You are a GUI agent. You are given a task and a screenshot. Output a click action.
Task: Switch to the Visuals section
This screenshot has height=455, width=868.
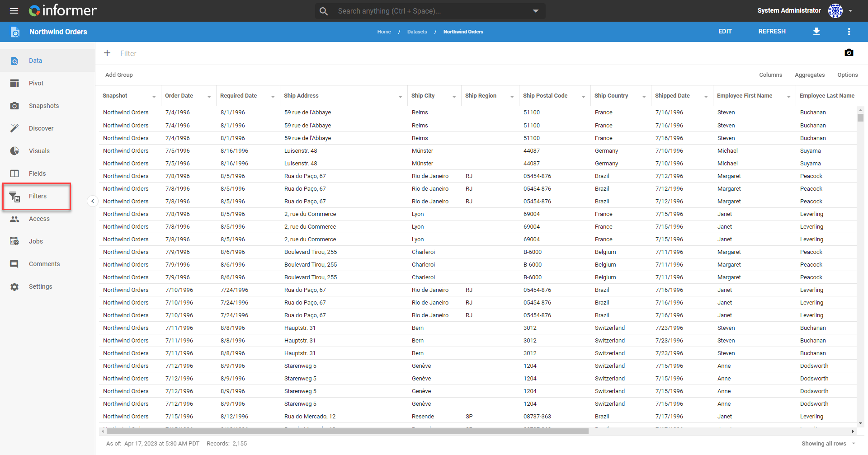coord(39,151)
